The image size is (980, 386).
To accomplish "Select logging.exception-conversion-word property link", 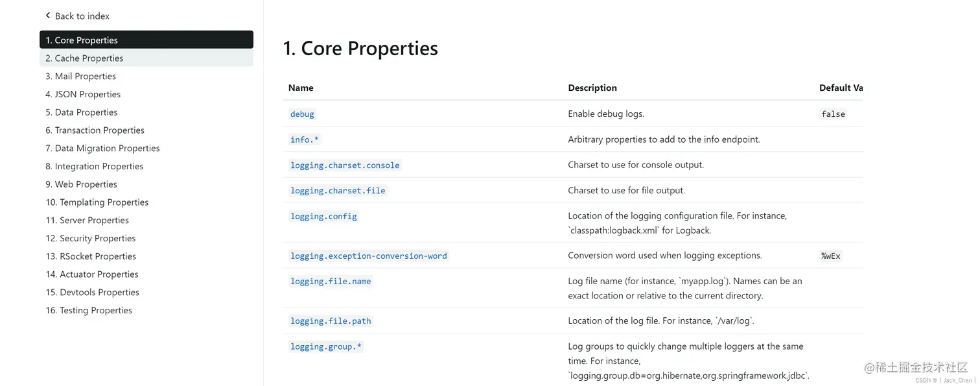I will tap(368, 256).
